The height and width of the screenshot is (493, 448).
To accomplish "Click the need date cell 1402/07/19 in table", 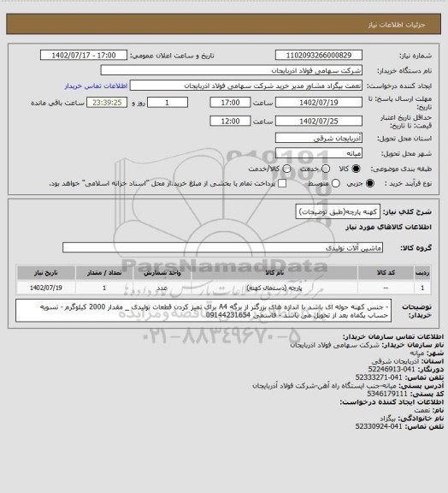I will point(46,288).
